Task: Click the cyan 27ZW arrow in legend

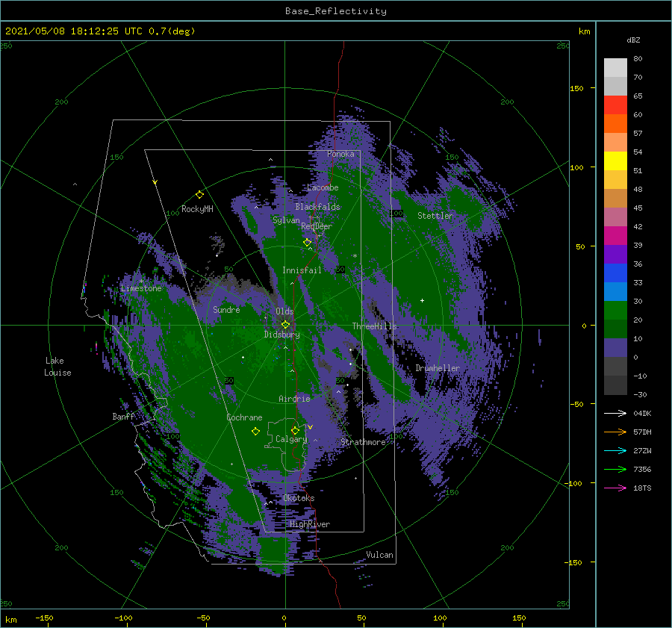Action: pyautogui.click(x=615, y=450)
